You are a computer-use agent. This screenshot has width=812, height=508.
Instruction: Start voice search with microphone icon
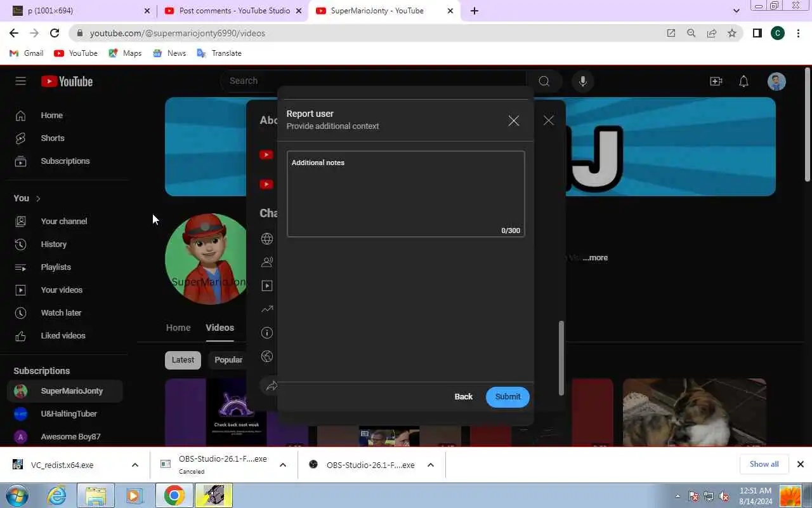582,81
